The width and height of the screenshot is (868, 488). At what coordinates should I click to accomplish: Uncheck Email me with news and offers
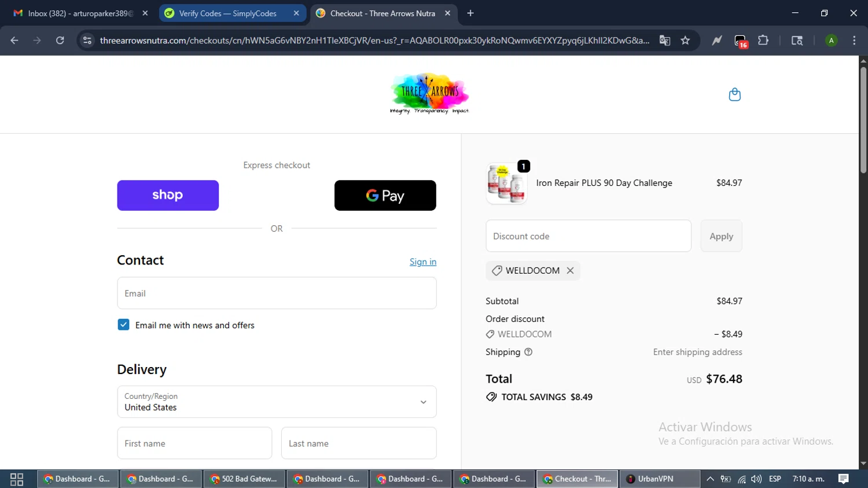pos(123,325)
